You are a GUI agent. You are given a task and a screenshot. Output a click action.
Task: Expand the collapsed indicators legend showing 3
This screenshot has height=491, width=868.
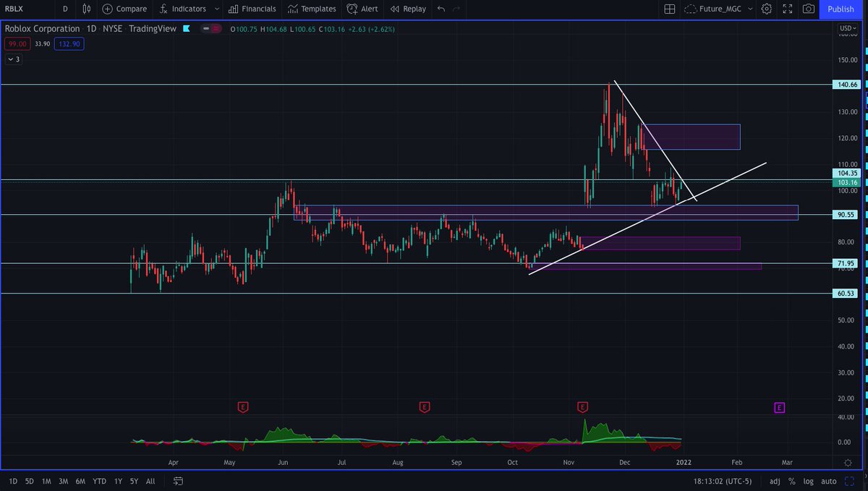[14, 59]
